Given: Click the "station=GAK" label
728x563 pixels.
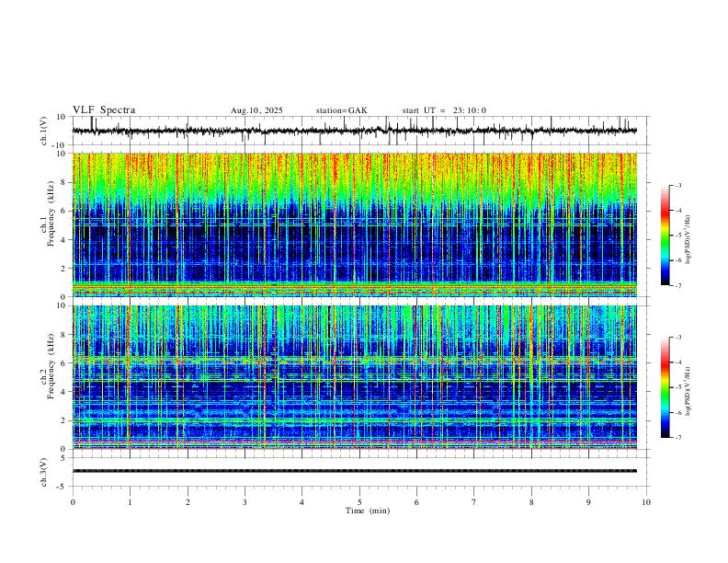Looking at the screenshot, I should click(x=342, y=110).
